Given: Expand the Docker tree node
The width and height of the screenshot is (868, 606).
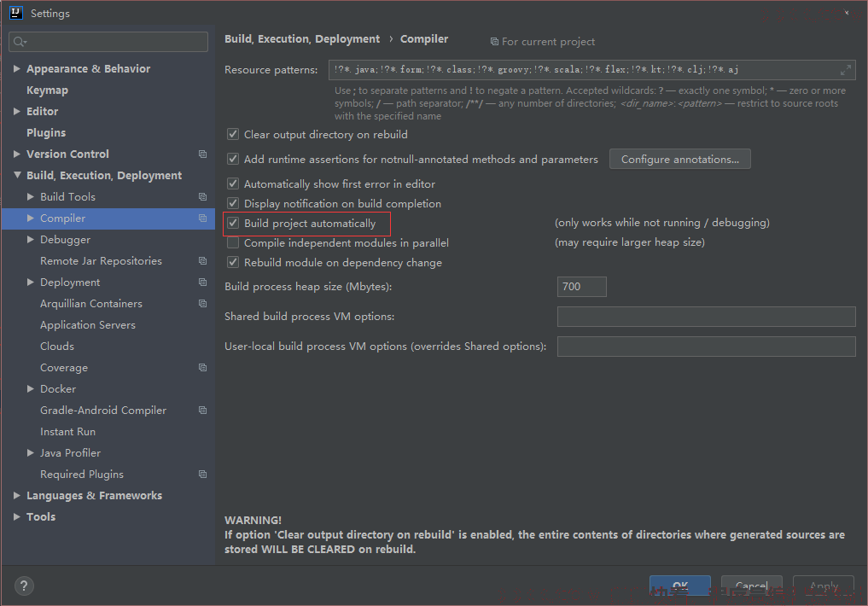Looking at the screenshot, I should click(x=31, y=389).
